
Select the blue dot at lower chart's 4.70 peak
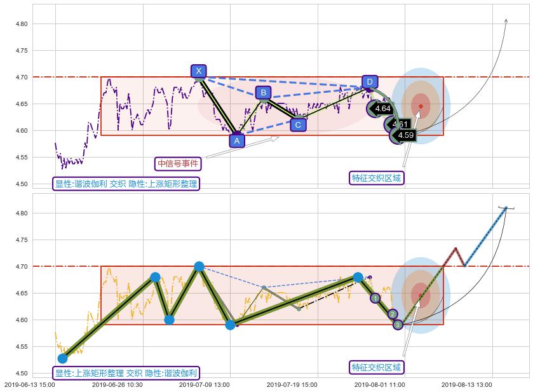[x=199, y=266]
